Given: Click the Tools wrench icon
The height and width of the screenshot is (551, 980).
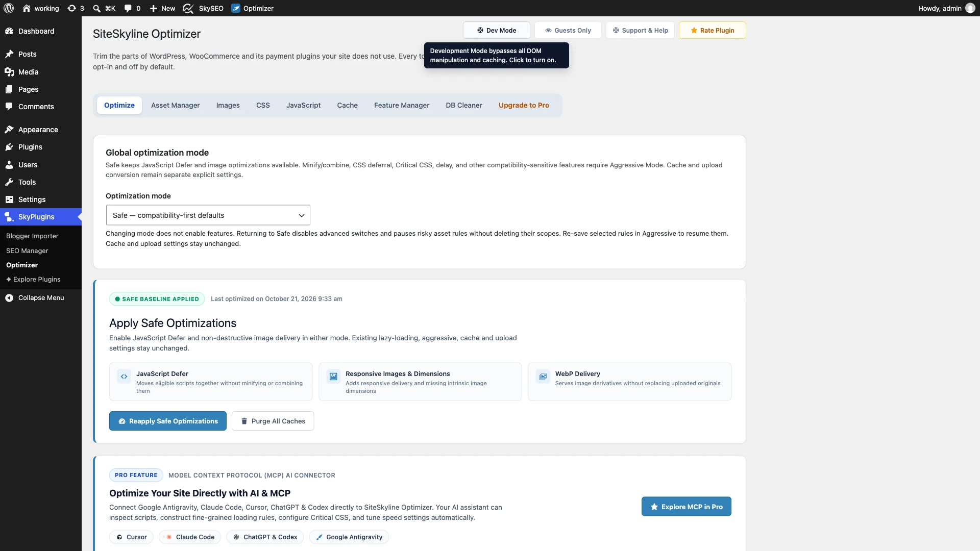Looking at the screenshot, I should (9, 182).
